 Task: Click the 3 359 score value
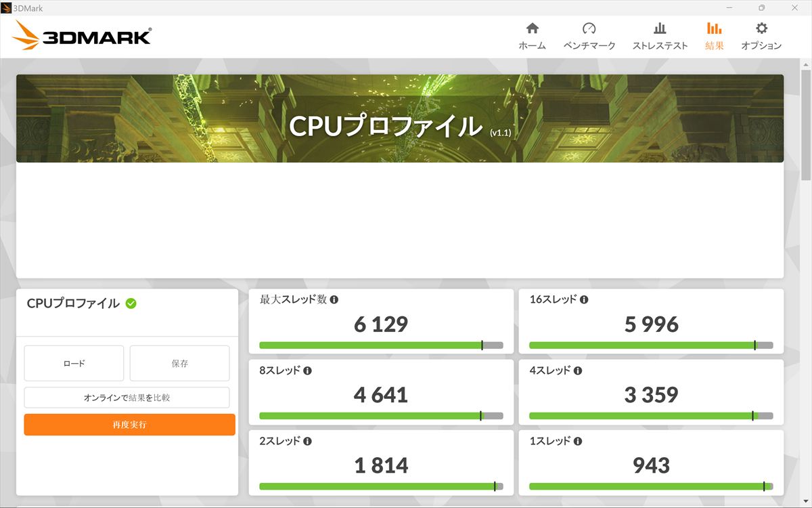coord(651,394)
